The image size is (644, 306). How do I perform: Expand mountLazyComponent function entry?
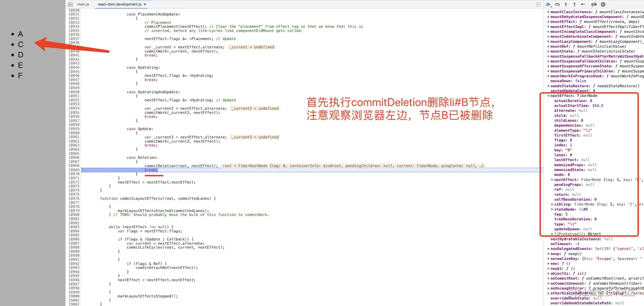click(549, 42)
